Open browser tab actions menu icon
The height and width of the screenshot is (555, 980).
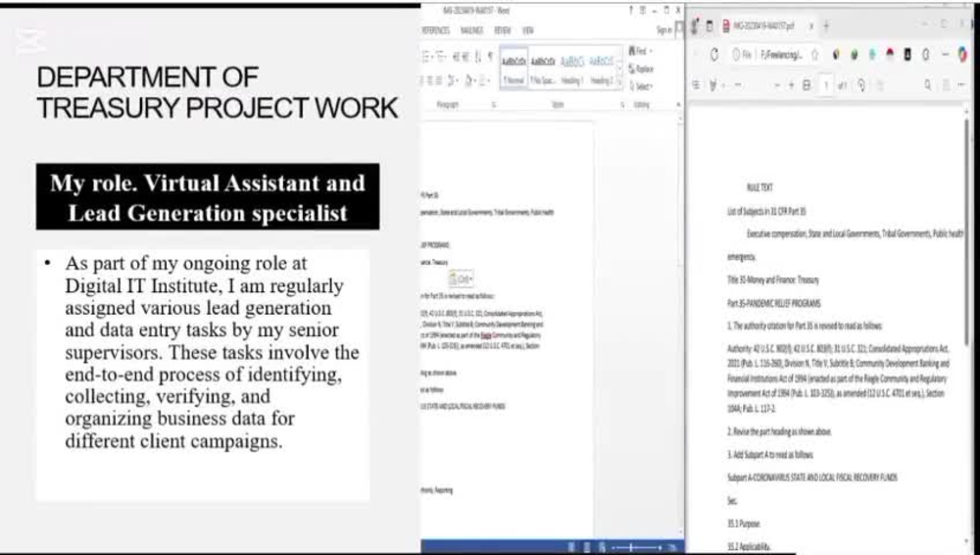click(x=710, y=26)
